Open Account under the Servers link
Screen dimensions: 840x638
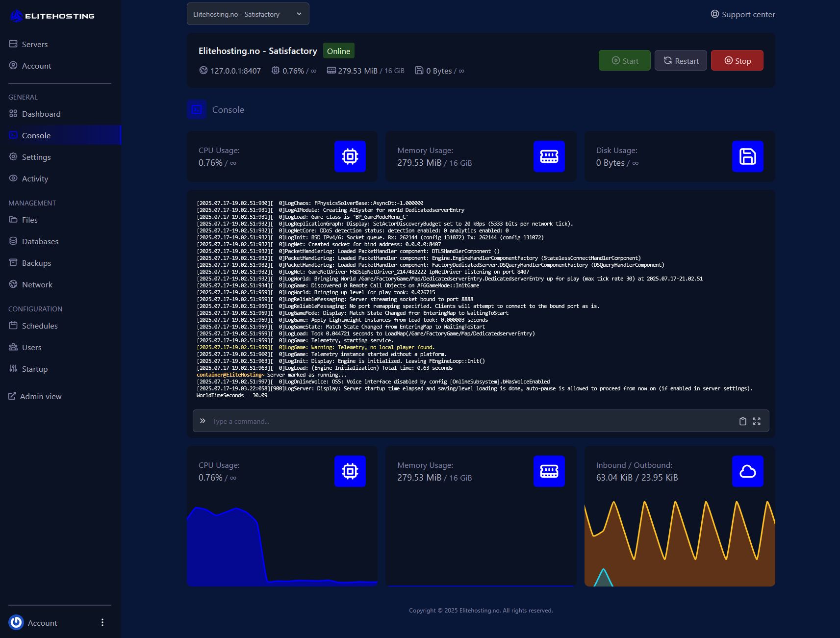tap(30, 66)
